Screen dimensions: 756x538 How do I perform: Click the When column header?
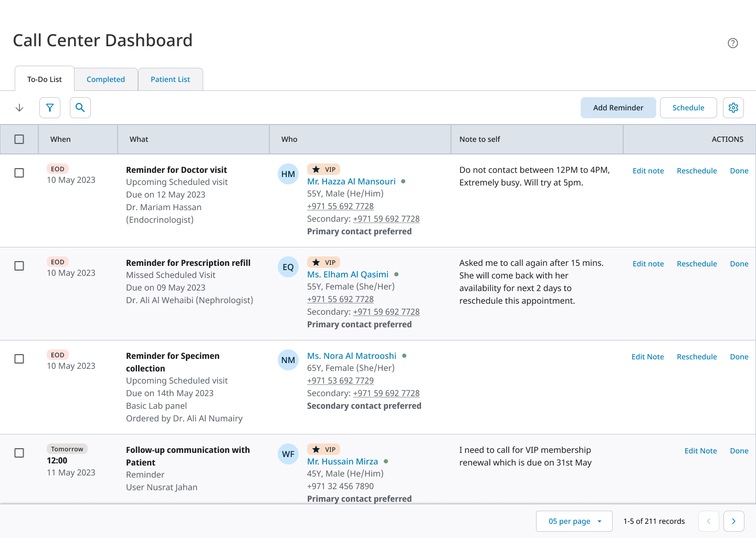click(x=60, y=139)
